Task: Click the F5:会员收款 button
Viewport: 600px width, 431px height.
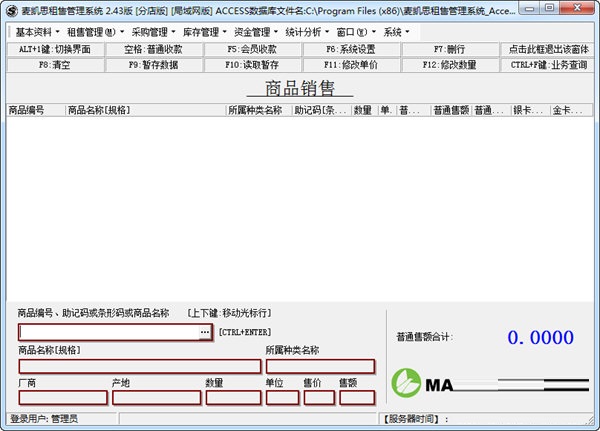Action: pos(253,49)
